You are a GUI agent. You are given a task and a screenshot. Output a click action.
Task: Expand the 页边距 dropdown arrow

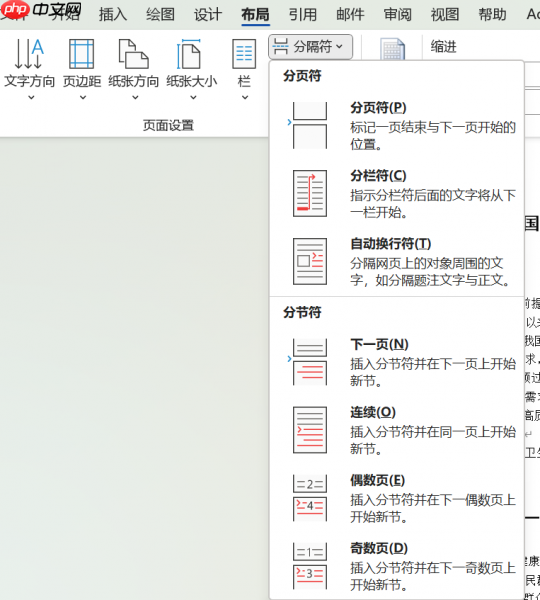coord(83,98)
